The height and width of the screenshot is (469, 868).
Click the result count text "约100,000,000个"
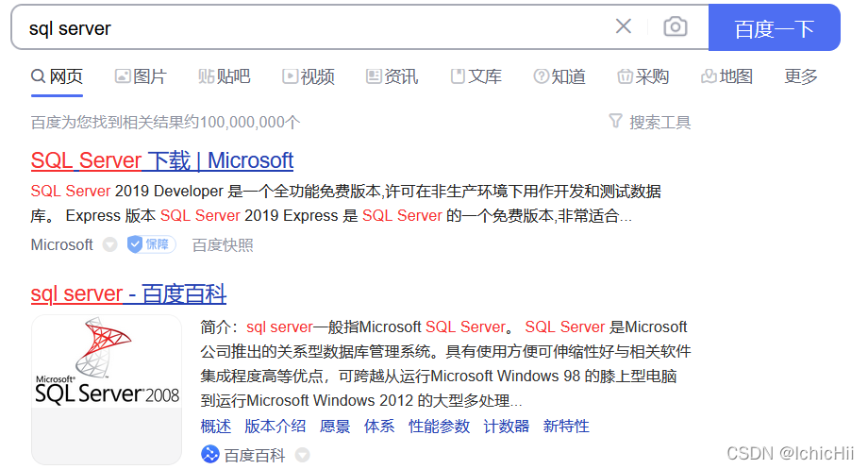[243, 122]
